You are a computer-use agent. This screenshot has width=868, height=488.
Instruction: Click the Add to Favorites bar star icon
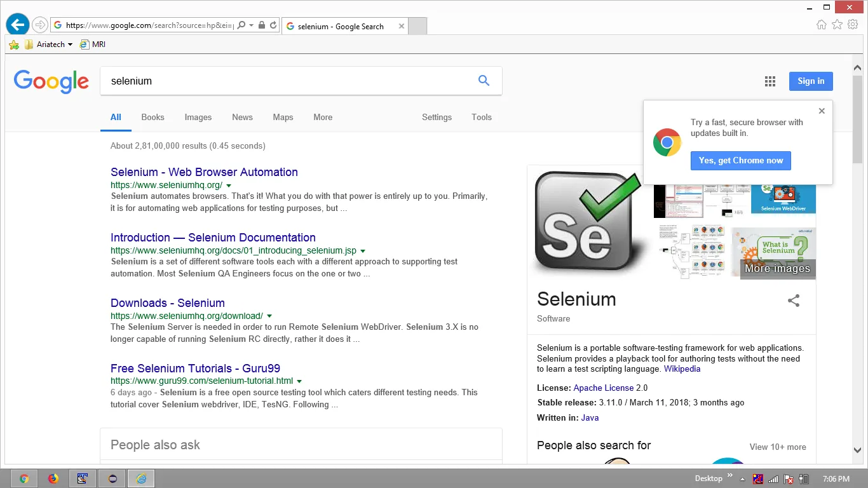coord(14,44)
